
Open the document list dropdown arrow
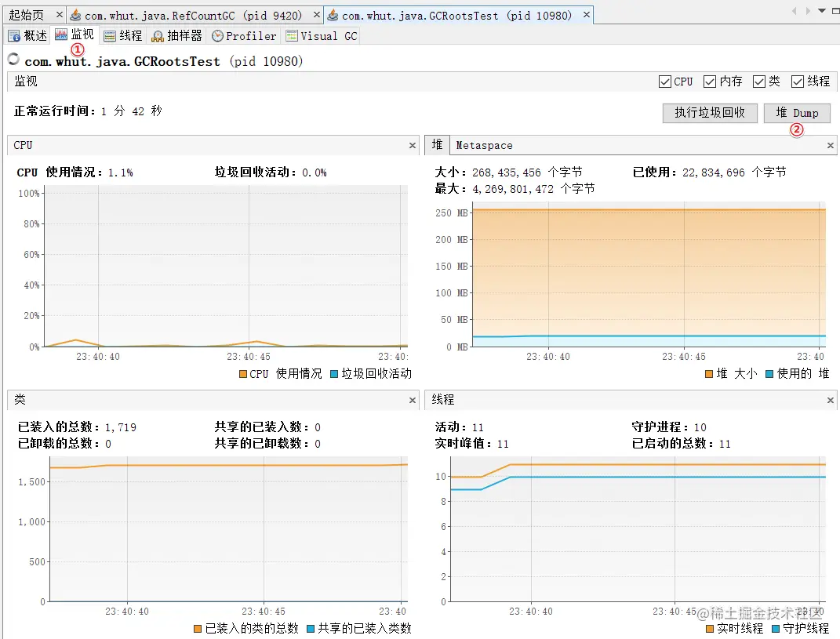pyautogui.click(x=822, y=11)
